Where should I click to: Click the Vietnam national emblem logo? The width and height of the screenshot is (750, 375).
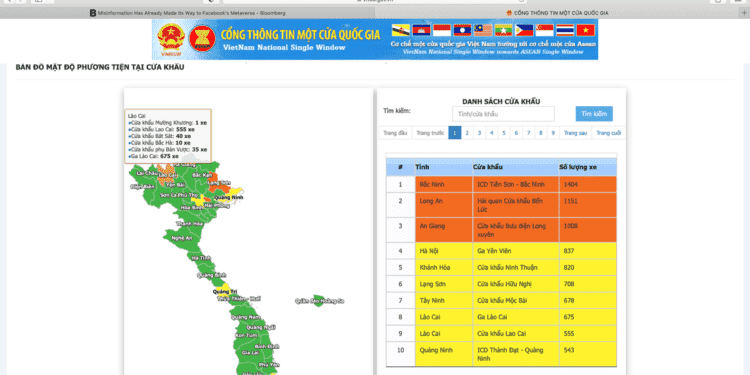(x=171, y=37)
